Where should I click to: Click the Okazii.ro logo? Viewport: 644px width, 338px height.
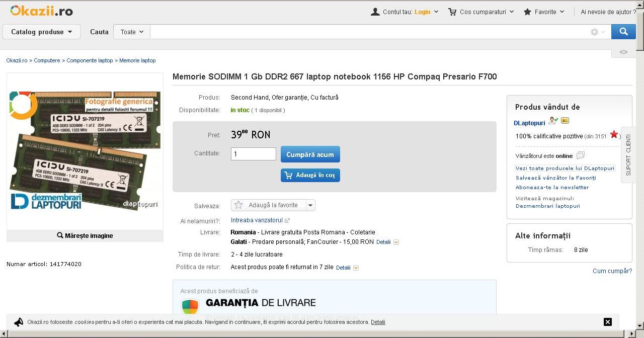pos(41,11)
